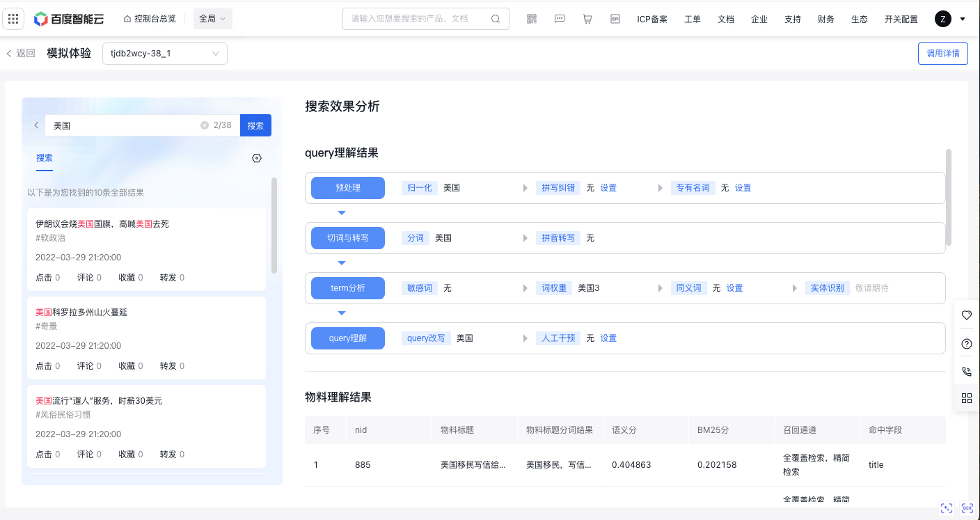This screenshot has width=980, height=520.
Task: Click the 分词 tag
Action: tap(416, 238)
